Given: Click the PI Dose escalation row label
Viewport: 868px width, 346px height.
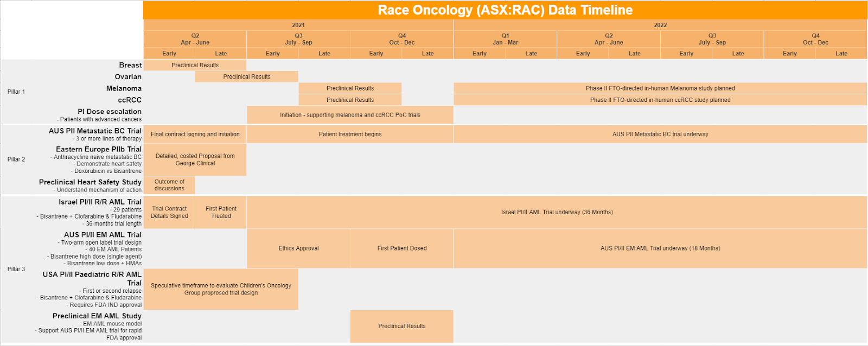Looking at the screenshot, I should point(109,111).
